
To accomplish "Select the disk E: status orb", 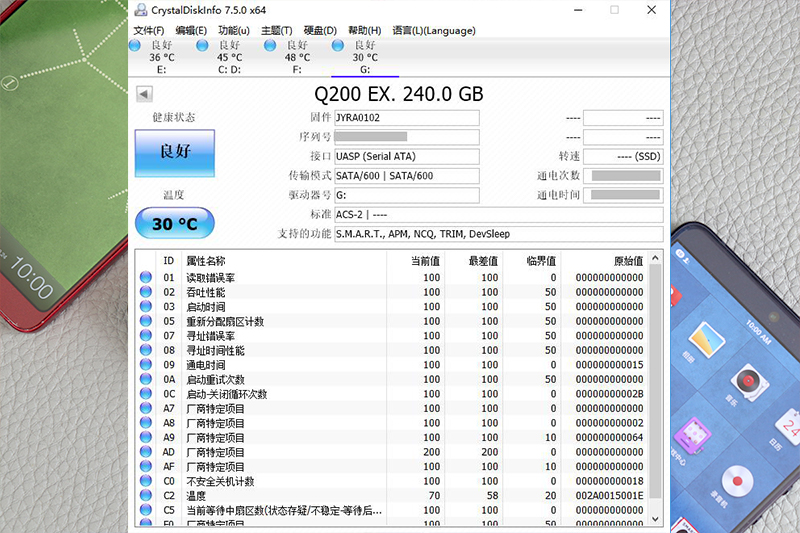I will click(135, 45).
